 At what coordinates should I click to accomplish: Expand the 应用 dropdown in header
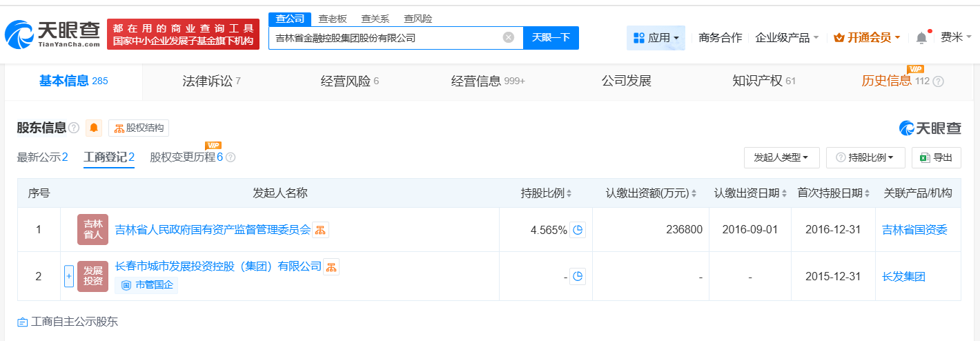(x=656, y=38)
